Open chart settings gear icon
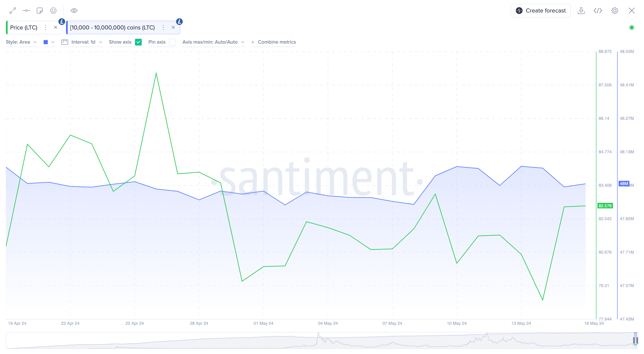 615,11
